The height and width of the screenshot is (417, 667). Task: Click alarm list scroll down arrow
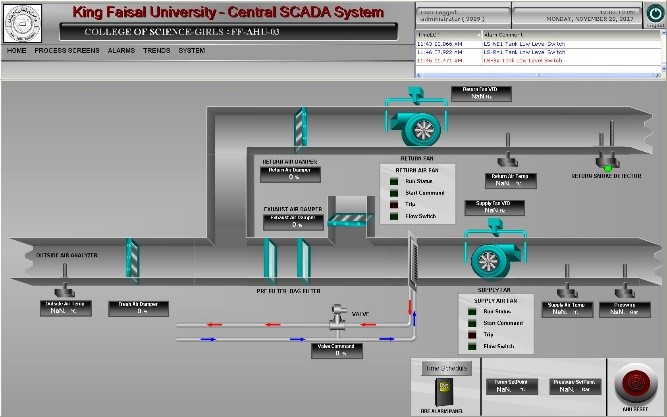[x=663, y=69]
